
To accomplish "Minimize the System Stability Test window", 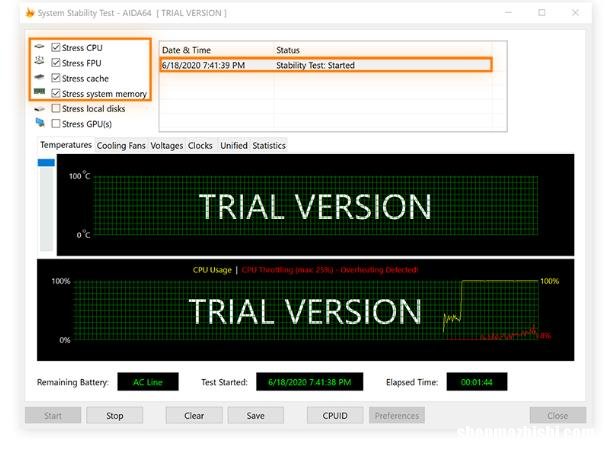I will pos(508,13).
